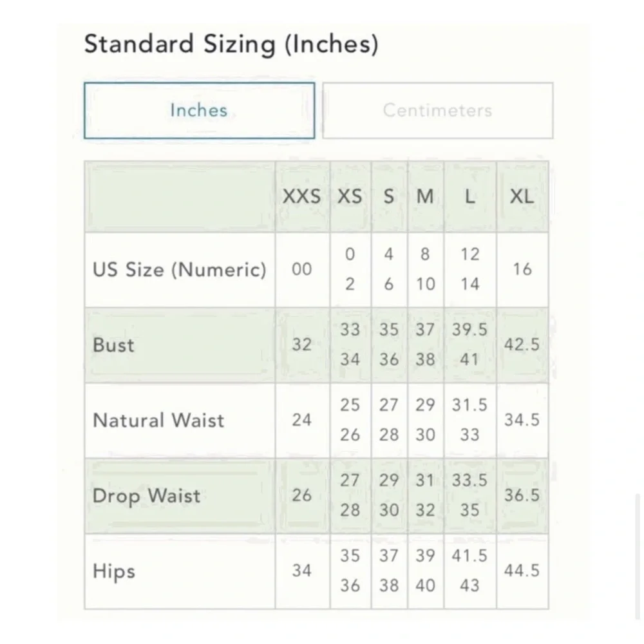Select the XXS column header
This screenshot has width=644, height=644.
pos(301,197)
